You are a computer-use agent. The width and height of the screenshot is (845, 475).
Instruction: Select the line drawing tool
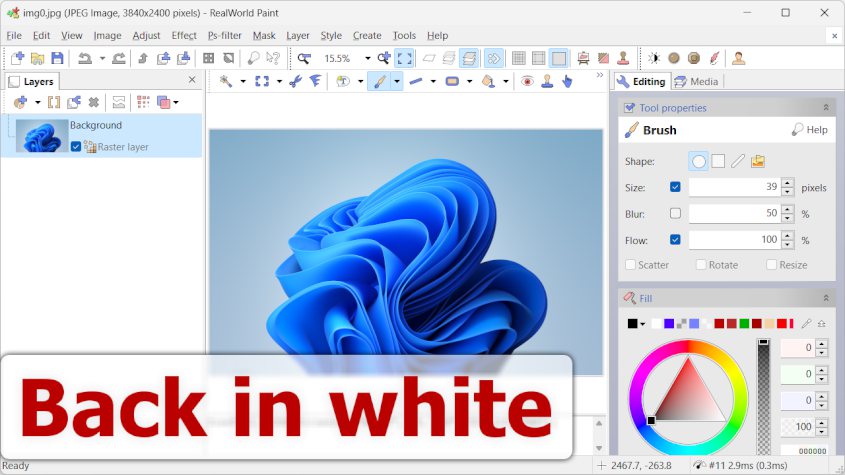[415, 81]
